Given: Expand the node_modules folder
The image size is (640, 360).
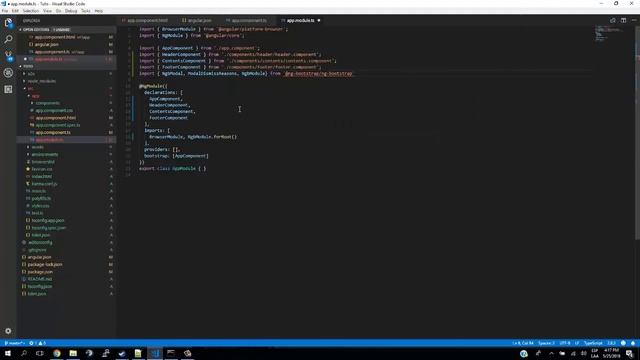Looking at the screenshot, I should [x=41, y=81].
